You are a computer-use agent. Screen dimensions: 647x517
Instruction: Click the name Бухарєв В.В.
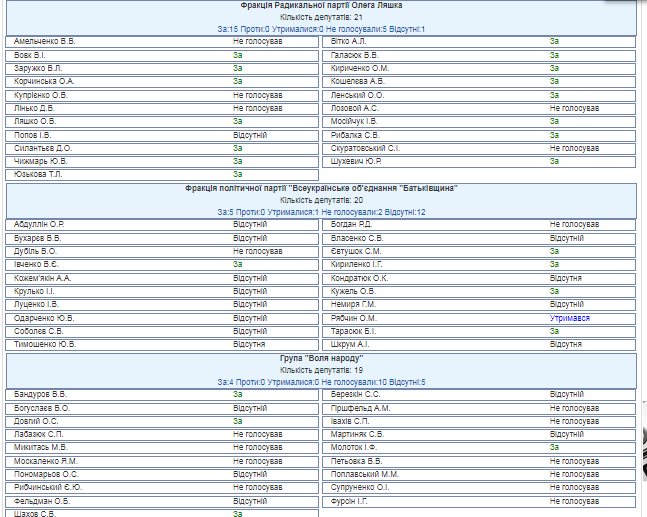pyautogui.click(x=37, y=238)
